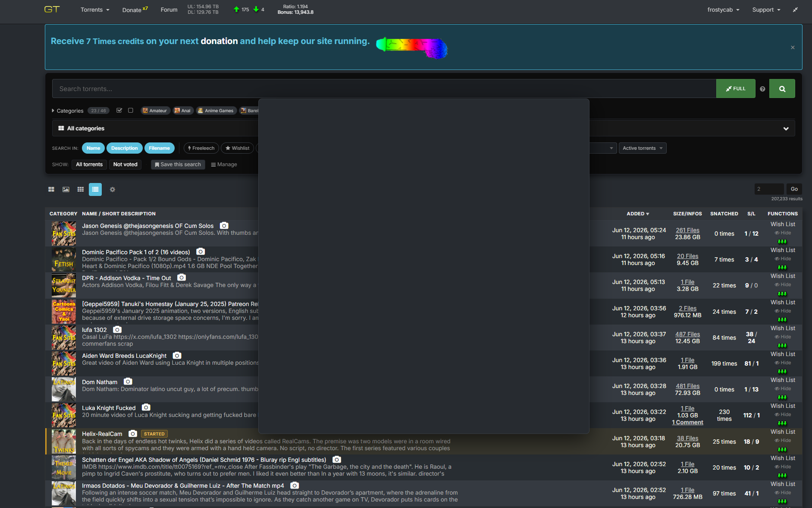Switch to image preview view icon
The width and height of the screenshot is (812, 508).
66,189
